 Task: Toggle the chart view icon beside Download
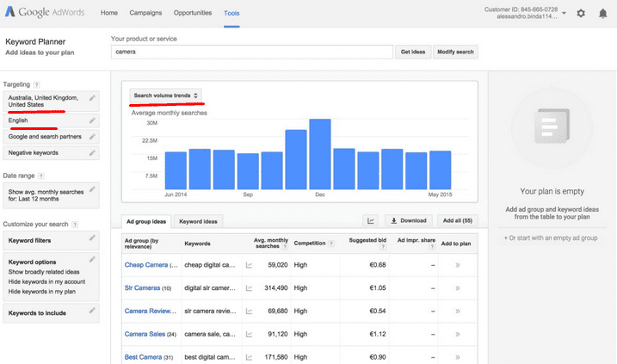(x=370, y=221)
